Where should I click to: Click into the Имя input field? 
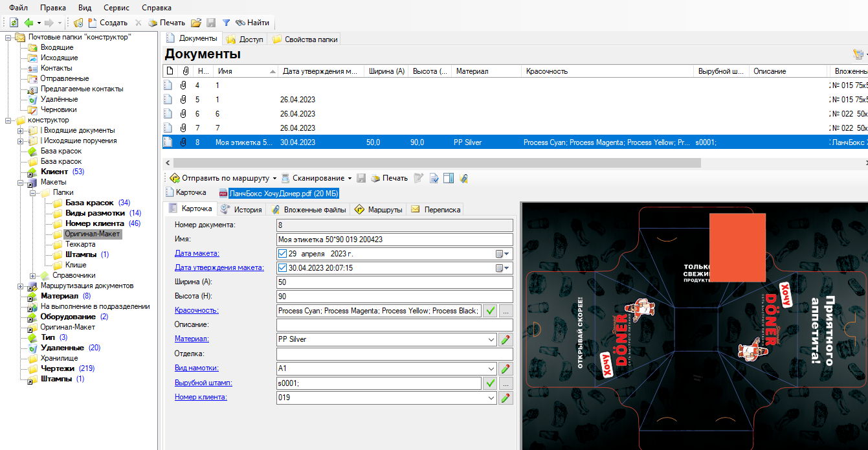[395, 240]
